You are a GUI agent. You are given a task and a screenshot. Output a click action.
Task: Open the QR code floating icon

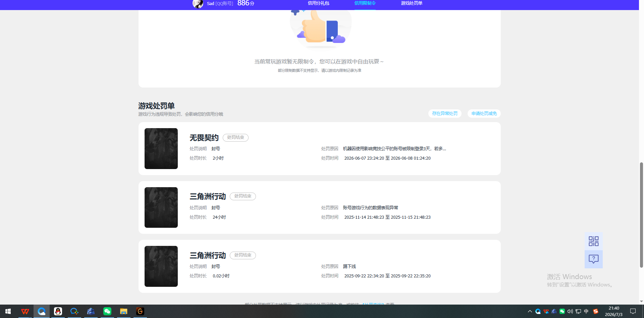[594, 241]
